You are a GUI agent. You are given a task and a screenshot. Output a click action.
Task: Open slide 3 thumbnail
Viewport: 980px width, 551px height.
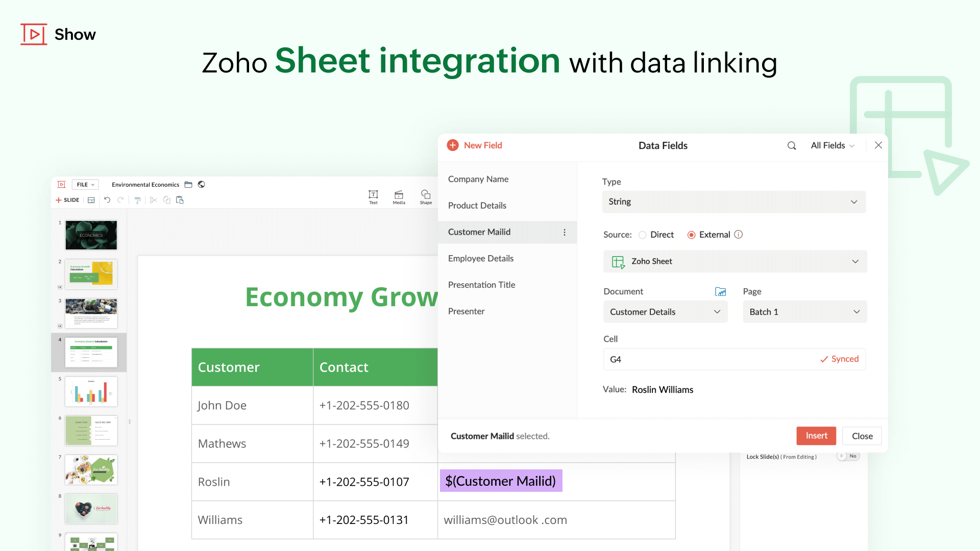pos(91,313)
